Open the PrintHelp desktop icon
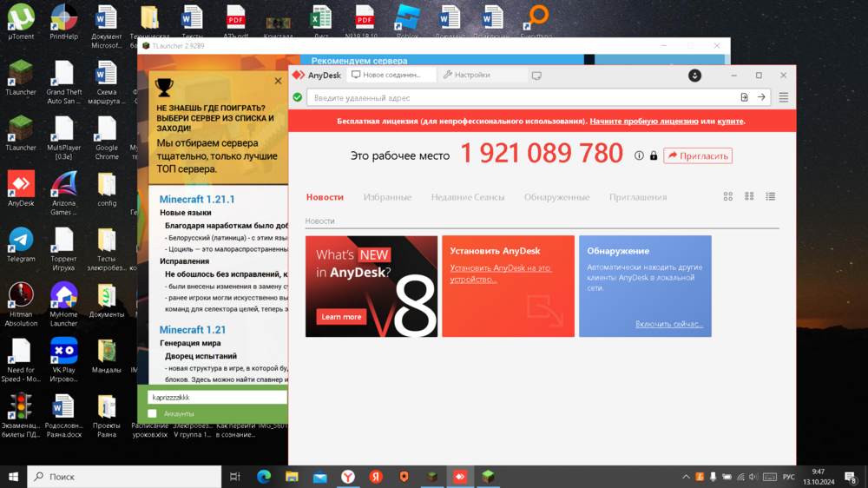This screenshot has width=868, height=488. [63, 23]
